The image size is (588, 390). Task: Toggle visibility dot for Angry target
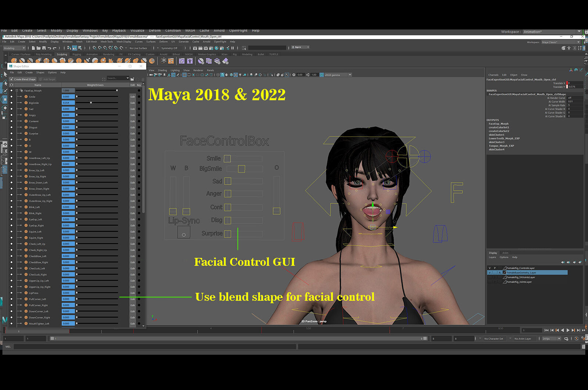point(11,115)
